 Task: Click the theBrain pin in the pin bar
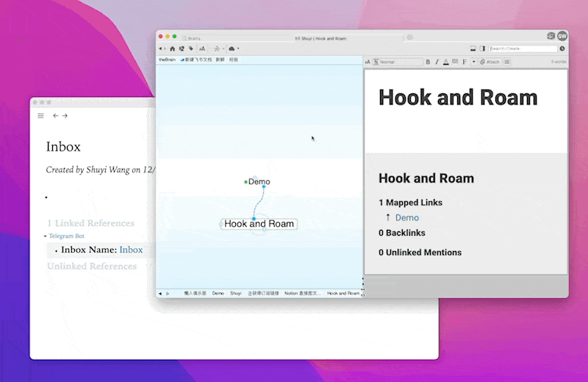[167, 60]
